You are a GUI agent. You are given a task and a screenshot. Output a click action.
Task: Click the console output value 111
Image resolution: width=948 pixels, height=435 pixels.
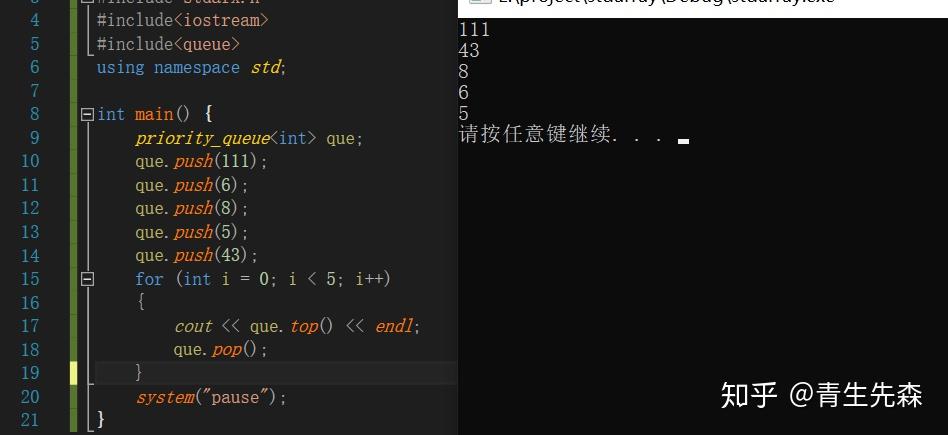pyautogui.click(x=475, y=30)
